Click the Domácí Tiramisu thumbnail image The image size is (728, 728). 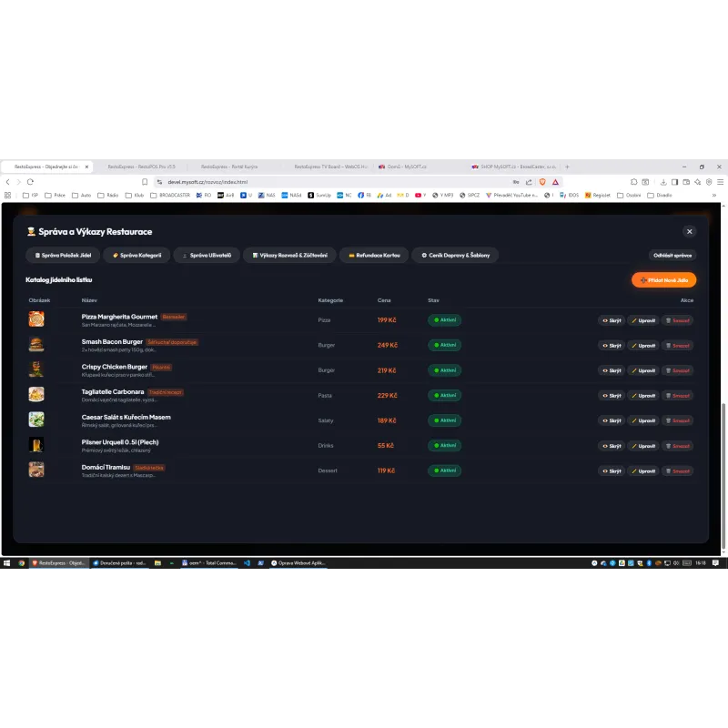coord(36,470)
